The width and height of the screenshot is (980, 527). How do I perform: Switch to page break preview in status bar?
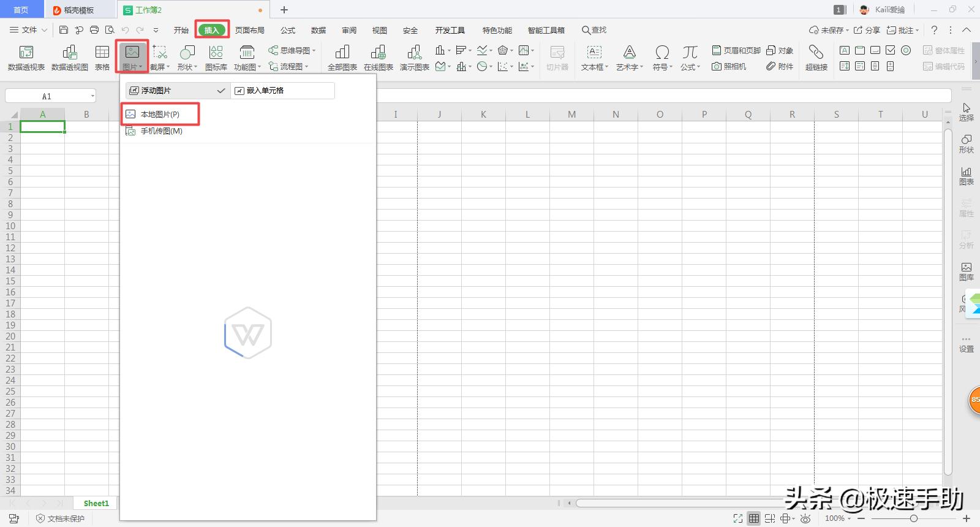(770, 518)
